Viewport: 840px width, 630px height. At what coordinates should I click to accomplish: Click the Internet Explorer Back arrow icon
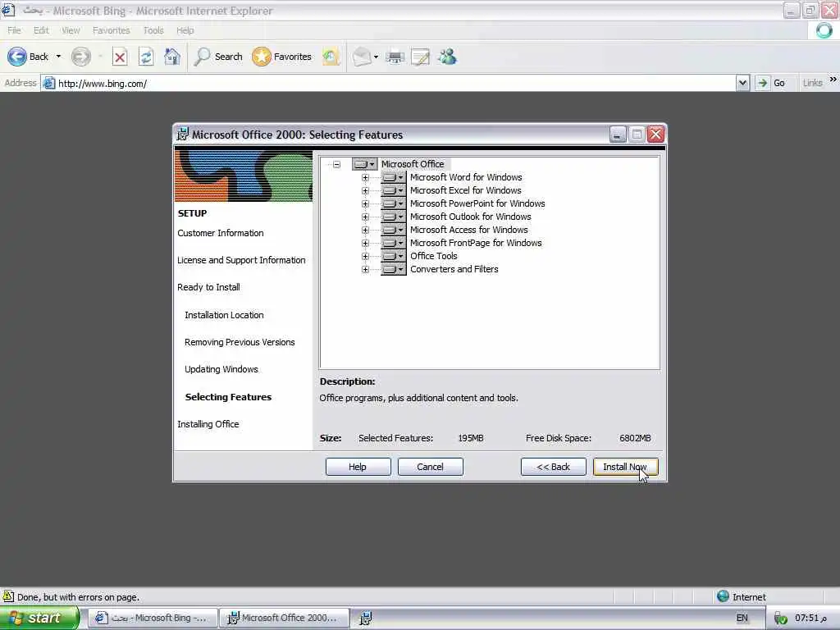coord(17,57)
